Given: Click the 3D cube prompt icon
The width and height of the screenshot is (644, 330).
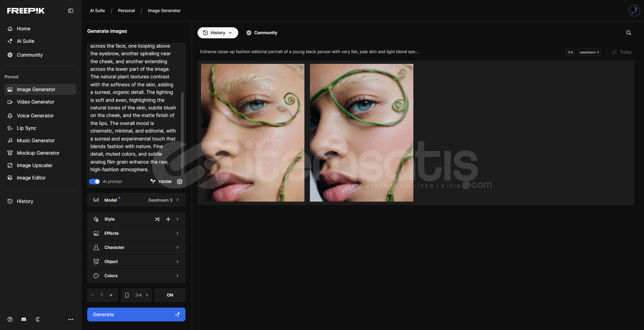Looking at the screenshot, I should 180,182.
